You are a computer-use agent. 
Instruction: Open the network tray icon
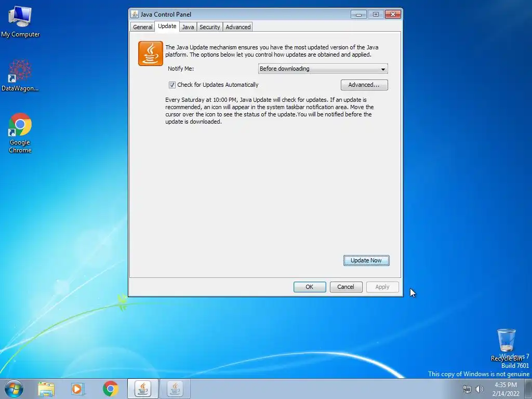click(467, 389)
